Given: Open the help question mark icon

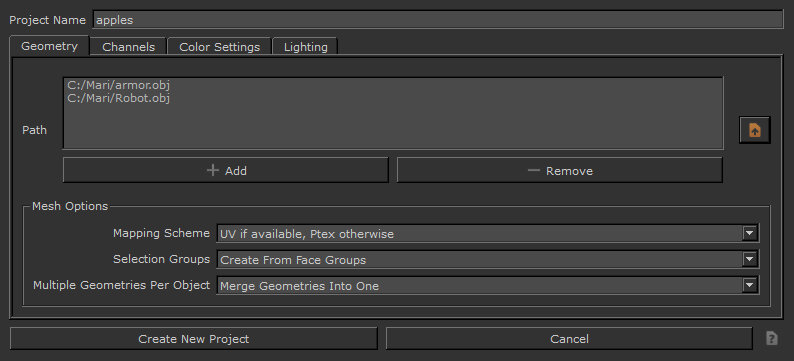Looking at the screenshot, I should (771, 338).
